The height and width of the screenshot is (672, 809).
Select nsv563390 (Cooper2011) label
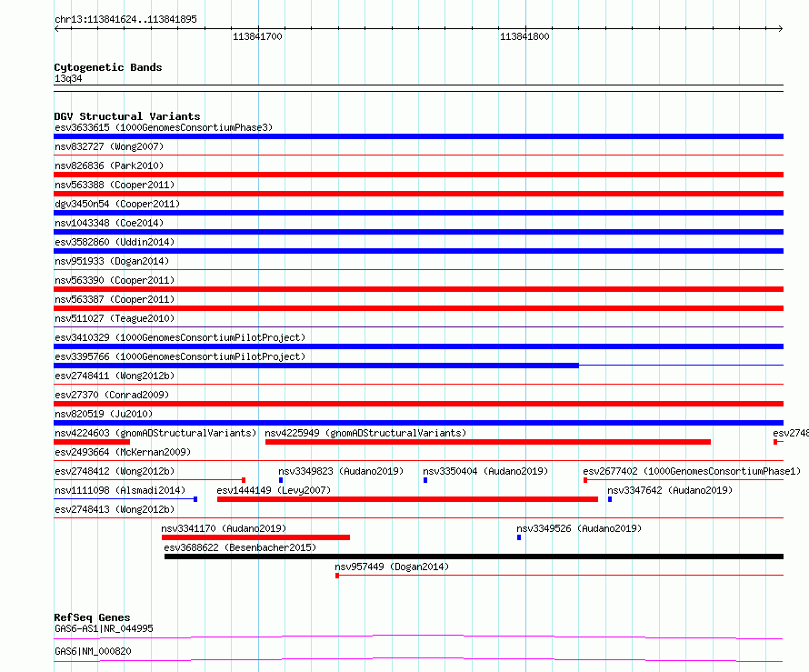(115, 280)
